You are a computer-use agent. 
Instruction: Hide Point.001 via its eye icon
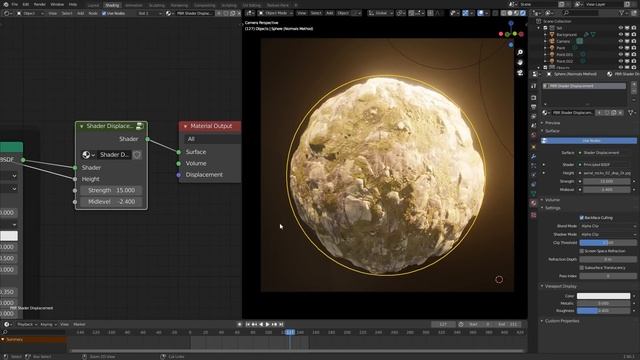(620, 54)
